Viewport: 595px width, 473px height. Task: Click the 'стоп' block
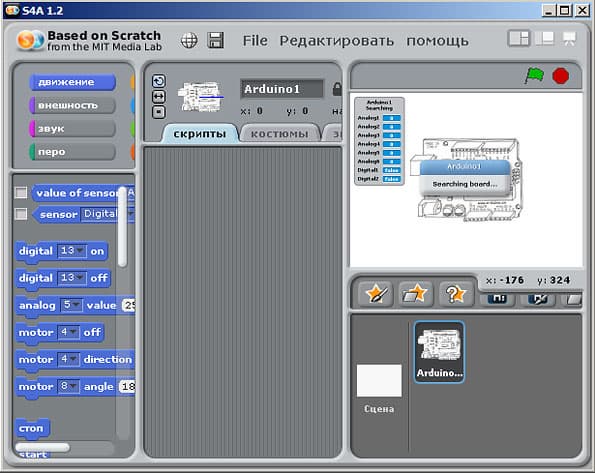(32, 428)
